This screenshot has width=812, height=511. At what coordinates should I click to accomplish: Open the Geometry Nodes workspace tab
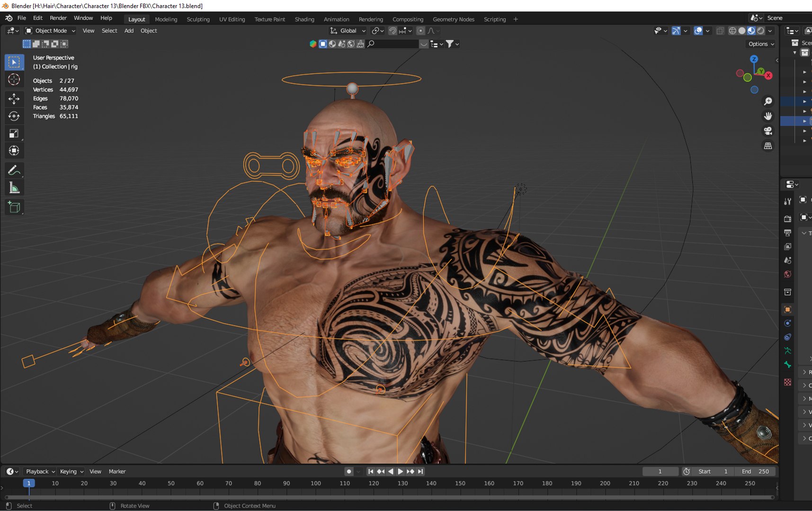[454, 19]
